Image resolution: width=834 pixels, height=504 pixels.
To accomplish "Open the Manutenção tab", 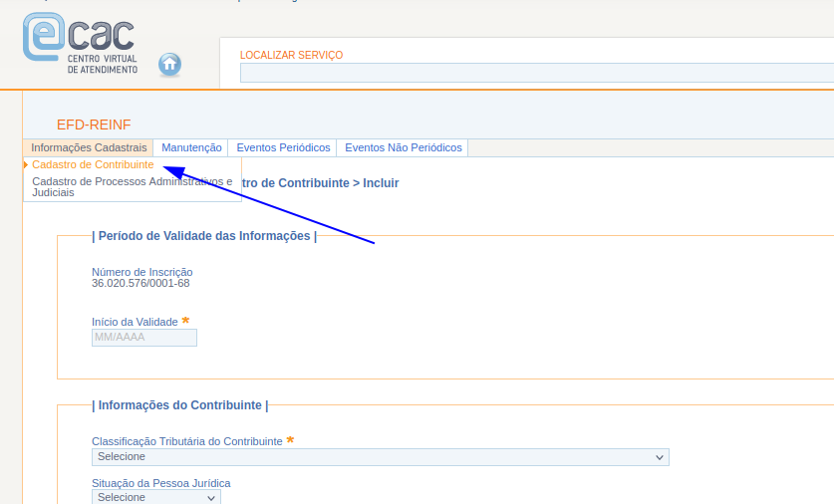I will pos(191,147).
